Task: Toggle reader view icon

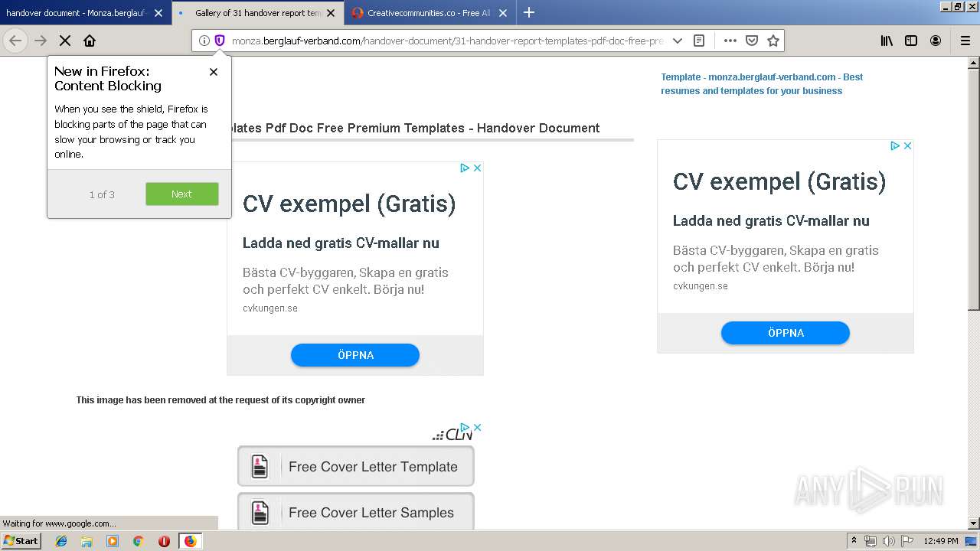Action: 699,41
